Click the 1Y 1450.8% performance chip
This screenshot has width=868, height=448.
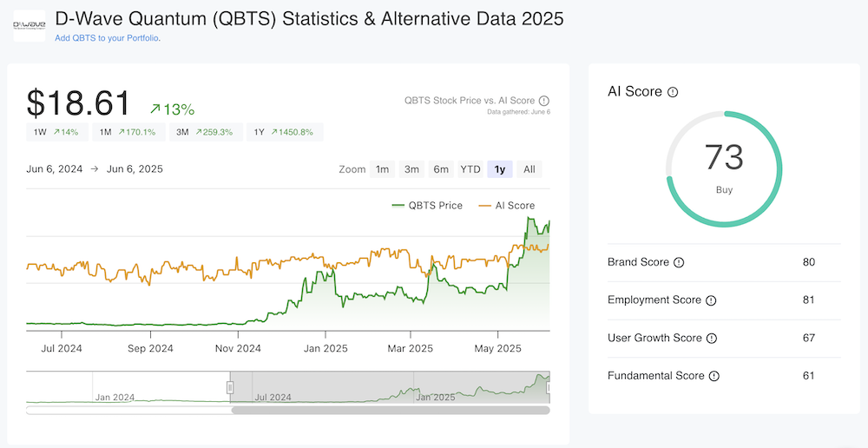point(285,132)
